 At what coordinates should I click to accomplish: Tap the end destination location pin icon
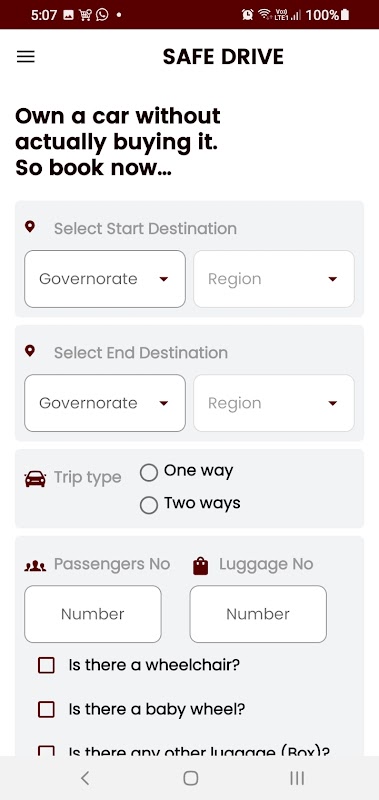pyautogui.click(x=30, y=351)
